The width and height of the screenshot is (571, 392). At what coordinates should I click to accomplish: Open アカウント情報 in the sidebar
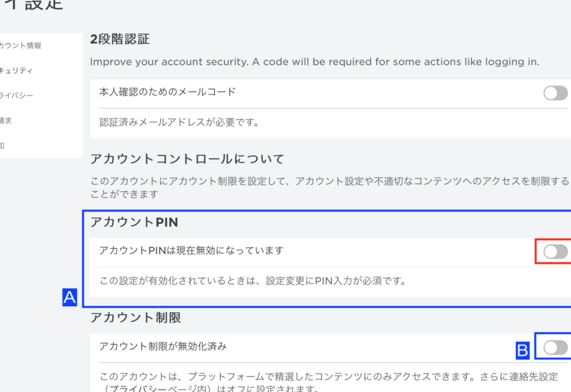pos(20,45)
